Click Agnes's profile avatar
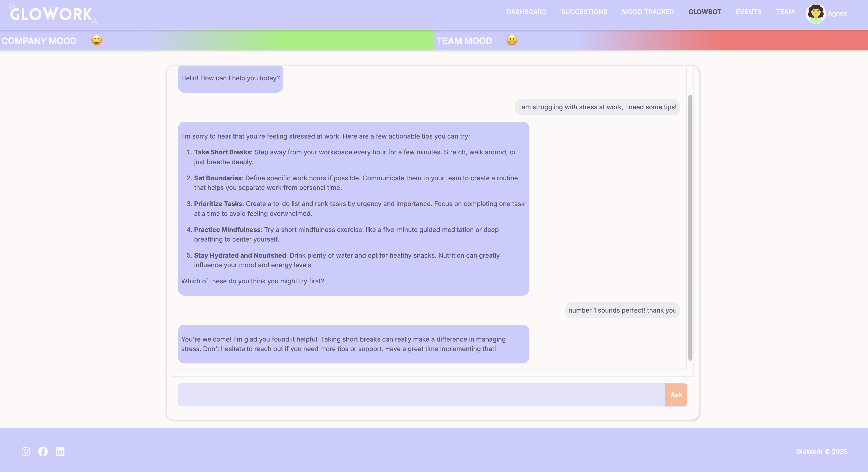The width and height of the screenshot is (868, 472). click(815, 14)
